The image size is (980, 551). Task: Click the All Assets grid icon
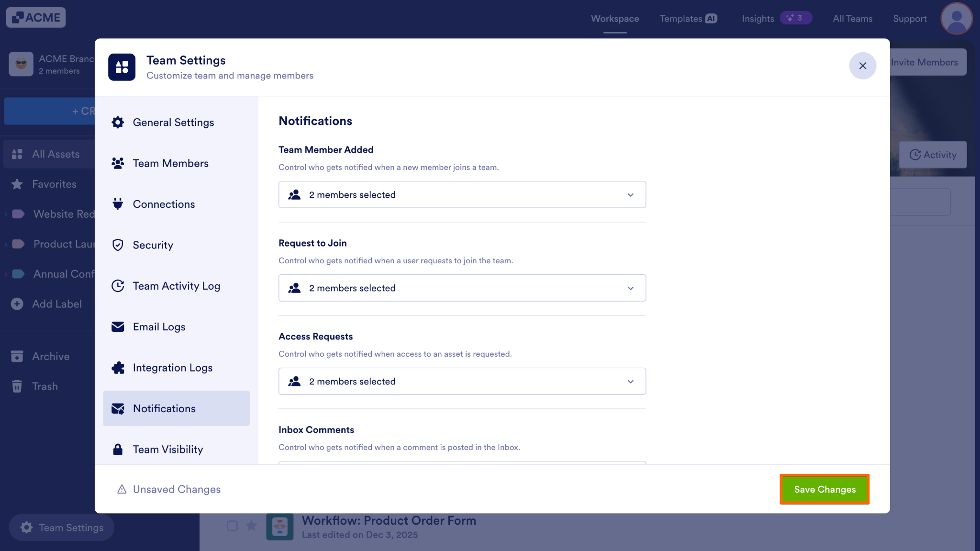click(17, 154)
